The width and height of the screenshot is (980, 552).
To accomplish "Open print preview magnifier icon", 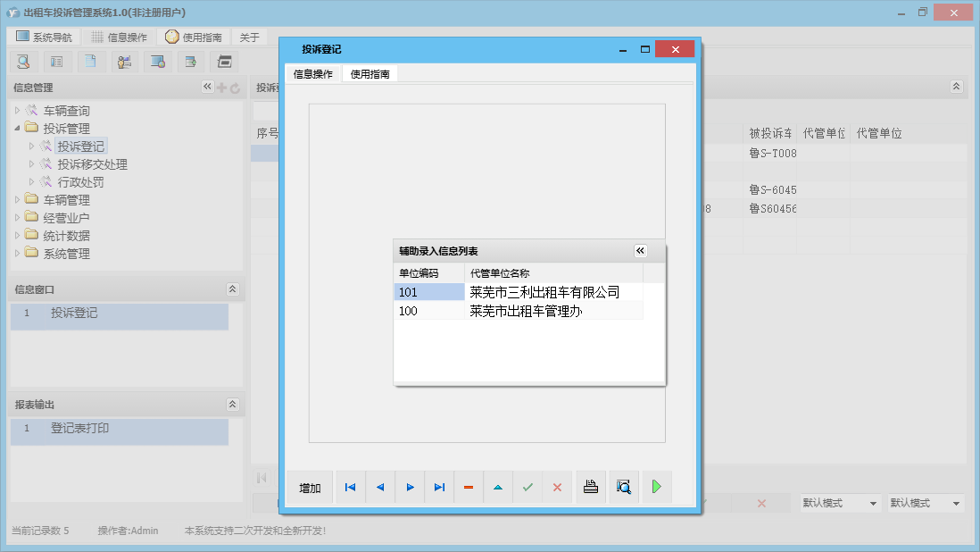I will pos(624,488).
